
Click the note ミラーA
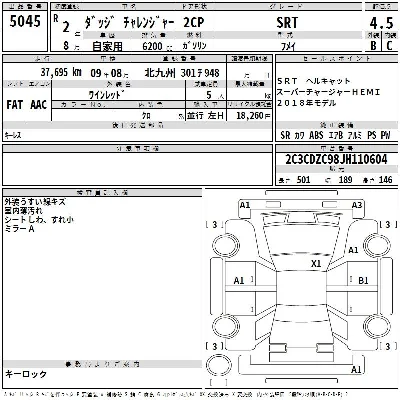point(19,229)
